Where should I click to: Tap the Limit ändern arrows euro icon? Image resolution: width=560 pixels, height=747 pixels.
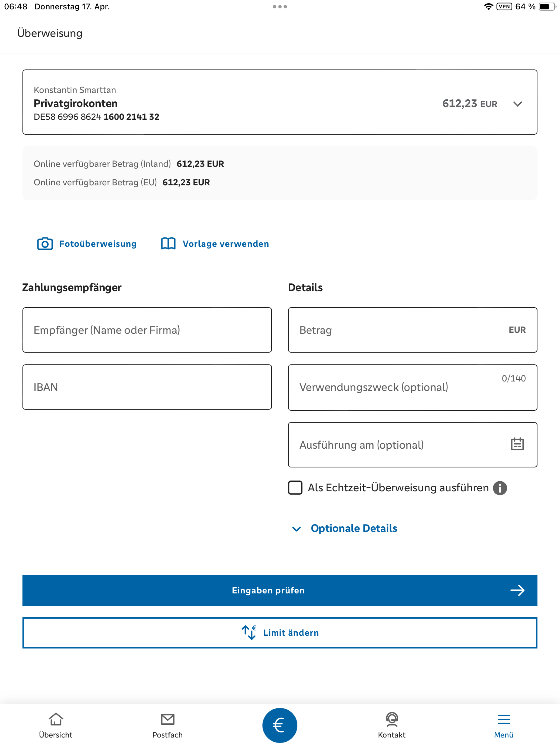[249, 632]
